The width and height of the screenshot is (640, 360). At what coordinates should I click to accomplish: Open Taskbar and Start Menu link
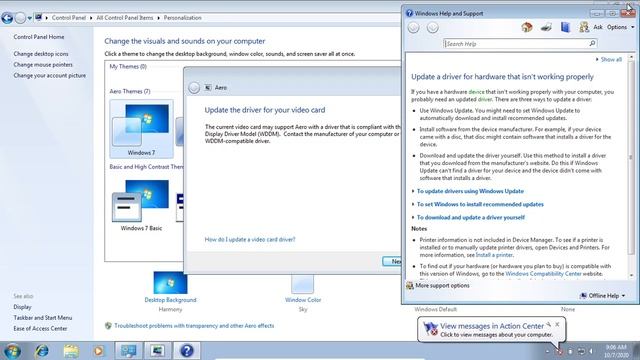coord(42,318)
